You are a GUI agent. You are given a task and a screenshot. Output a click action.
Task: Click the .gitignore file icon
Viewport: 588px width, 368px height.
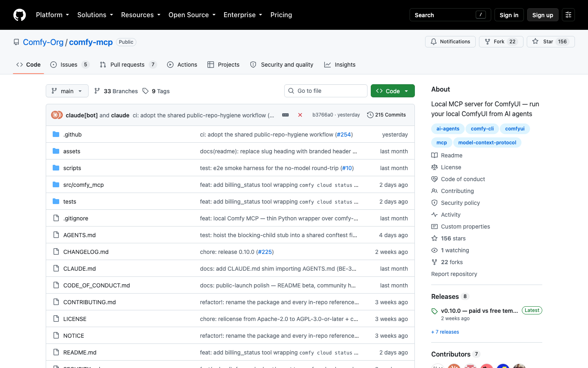tap(56, 218)
